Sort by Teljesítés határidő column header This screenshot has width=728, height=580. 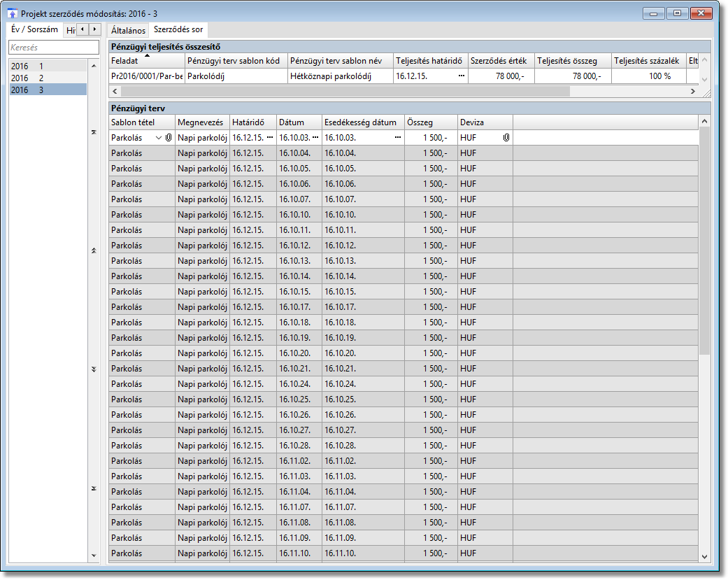(x=430, y=61)
